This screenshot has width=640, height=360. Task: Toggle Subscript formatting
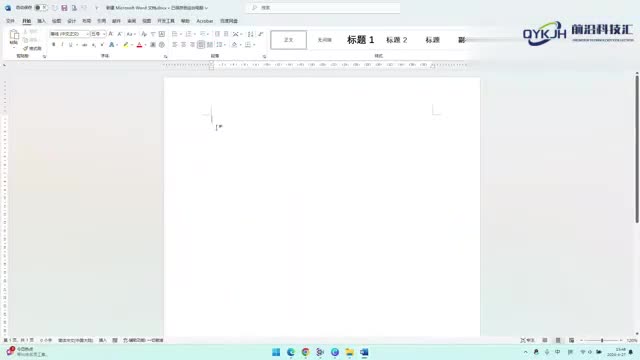tap(93, 45)
